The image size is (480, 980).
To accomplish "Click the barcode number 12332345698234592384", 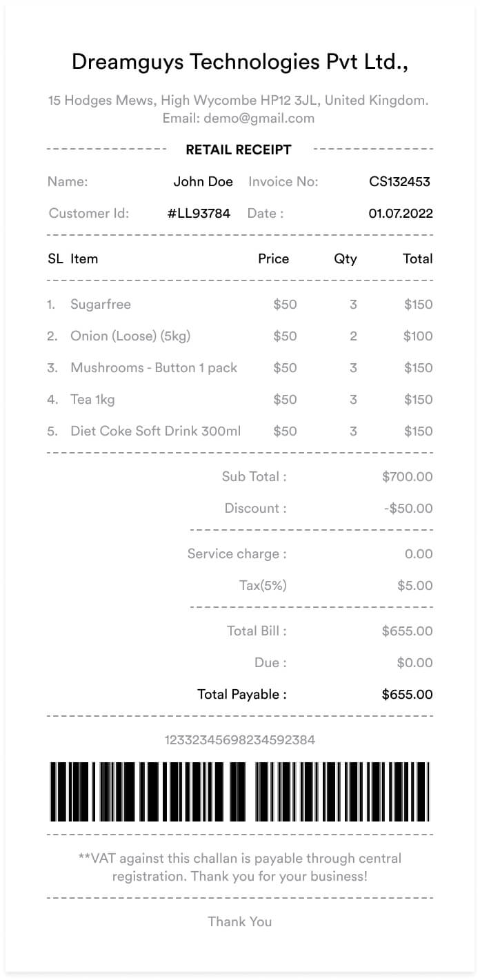I will [239, 740].
